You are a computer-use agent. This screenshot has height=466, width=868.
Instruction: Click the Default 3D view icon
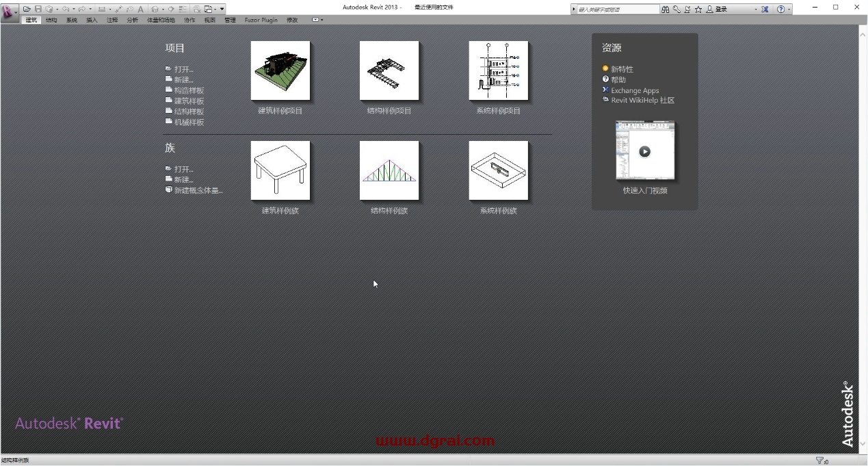coord(155,9)
